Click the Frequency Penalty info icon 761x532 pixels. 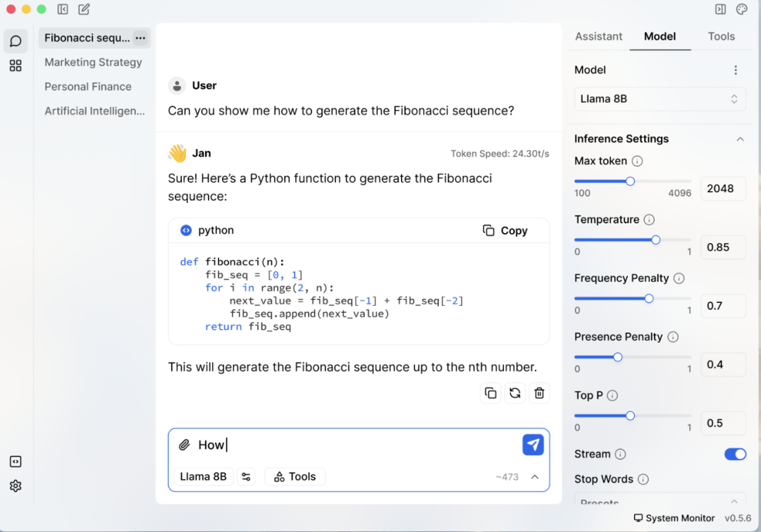679,278
